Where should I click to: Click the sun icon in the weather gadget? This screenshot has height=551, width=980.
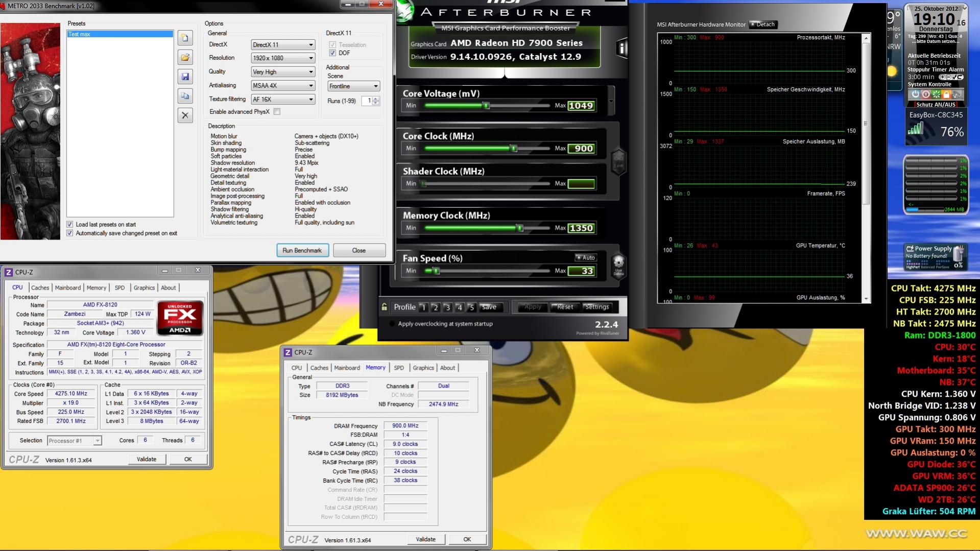892,71
